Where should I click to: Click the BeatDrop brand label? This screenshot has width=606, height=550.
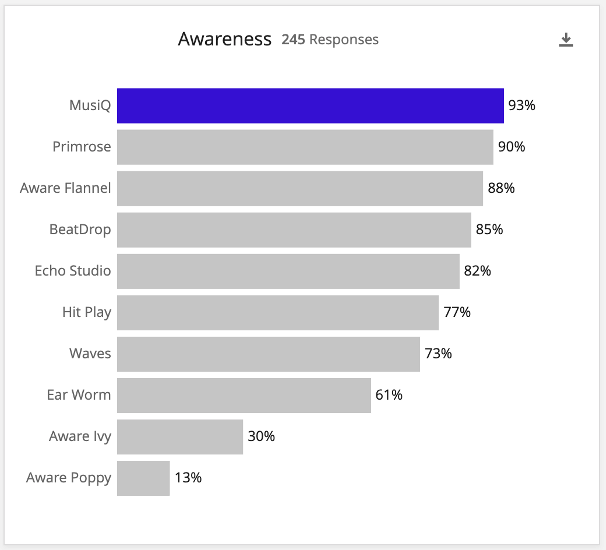pyautogui.click(x=80, y=229)
